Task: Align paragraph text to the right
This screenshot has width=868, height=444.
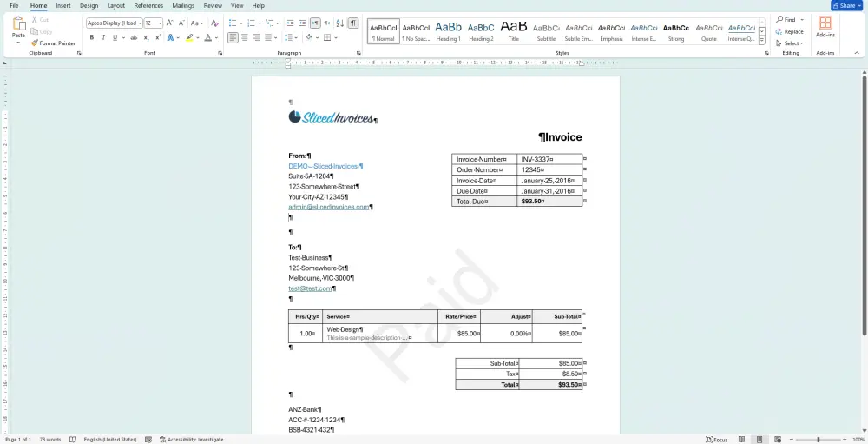Action: coord(256,37)
